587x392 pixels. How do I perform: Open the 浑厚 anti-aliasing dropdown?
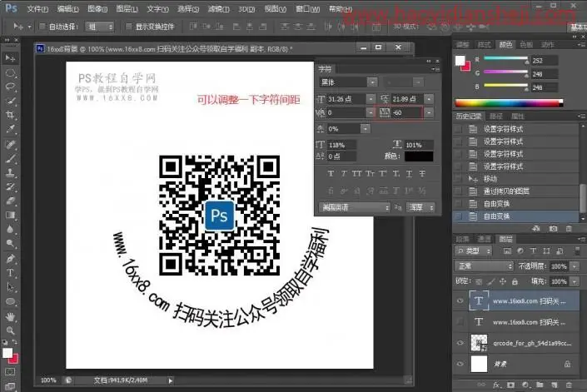pos(420,207)
